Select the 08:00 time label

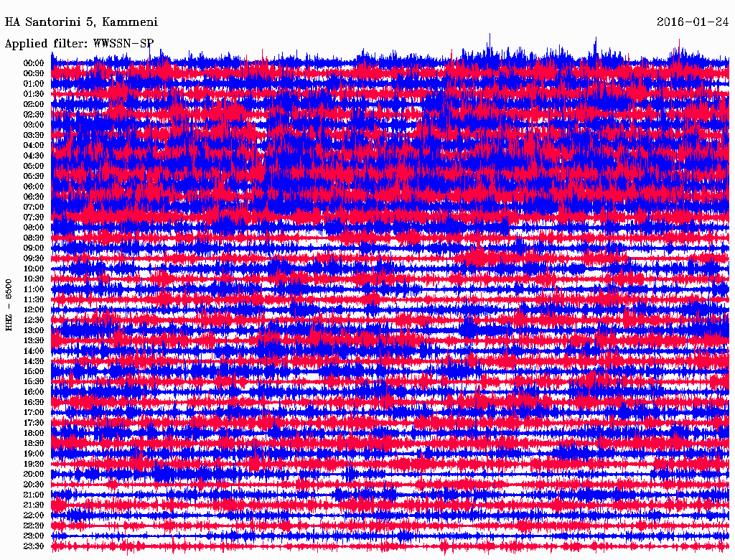[x=33, y=228]
